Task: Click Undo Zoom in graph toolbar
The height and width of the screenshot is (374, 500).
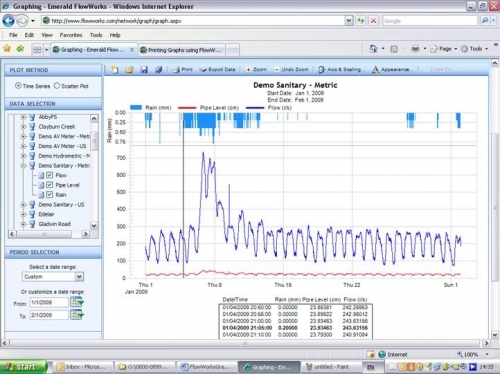Action: 291,69
